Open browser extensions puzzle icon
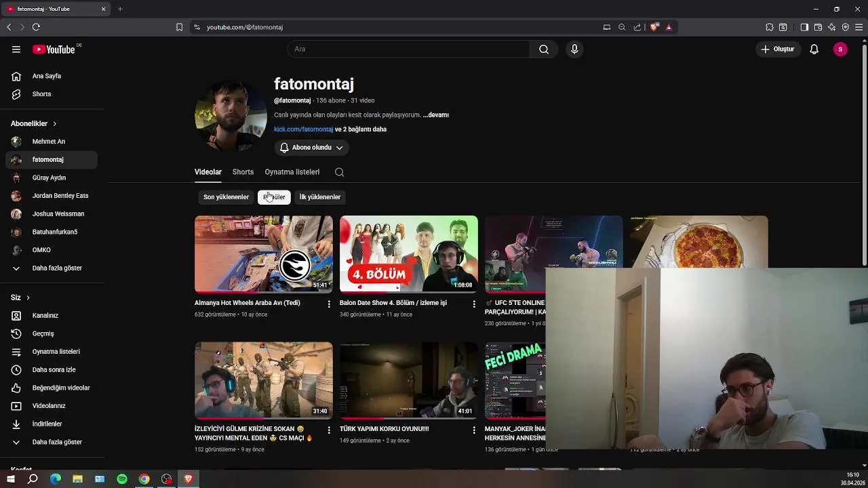 [769, 27]
